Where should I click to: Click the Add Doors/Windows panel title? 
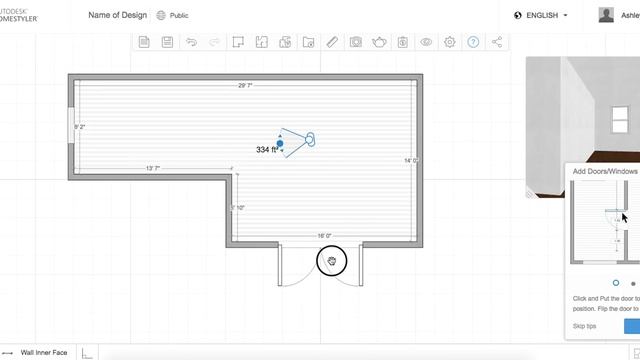pyautogui.click(x=605, y=171)
